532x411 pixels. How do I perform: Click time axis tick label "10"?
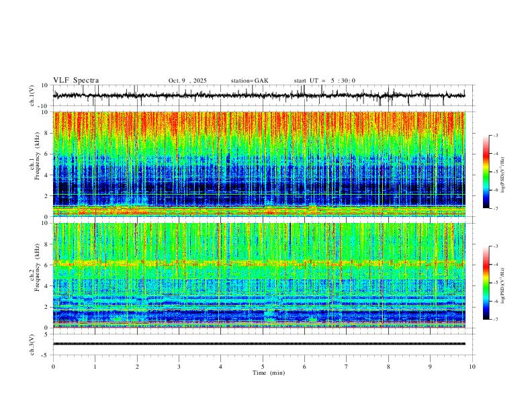472,367
